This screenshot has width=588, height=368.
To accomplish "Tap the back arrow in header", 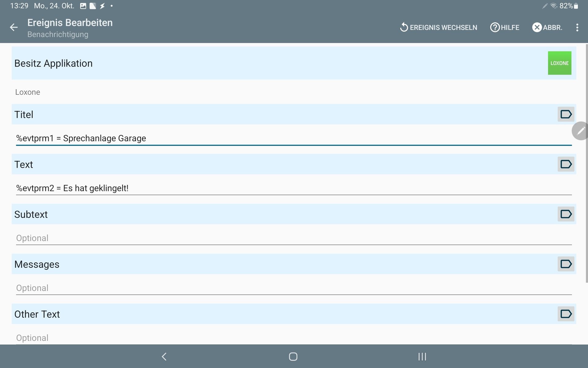I will (14, 28).
